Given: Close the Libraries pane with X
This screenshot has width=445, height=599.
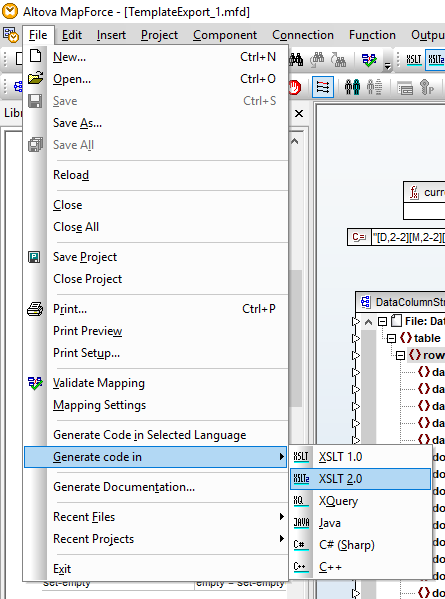Looking at the screenshot, I should click(x=299, y=113).
